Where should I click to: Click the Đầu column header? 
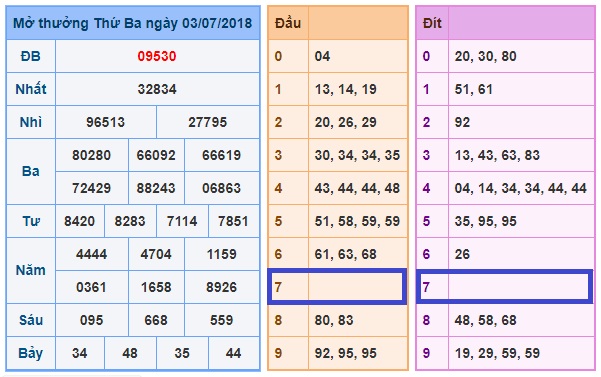288,23
